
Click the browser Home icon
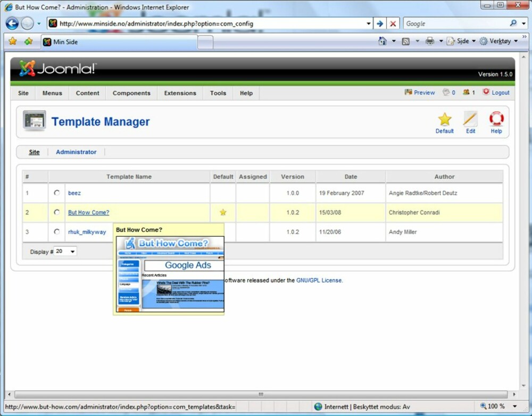pos(383,41)
